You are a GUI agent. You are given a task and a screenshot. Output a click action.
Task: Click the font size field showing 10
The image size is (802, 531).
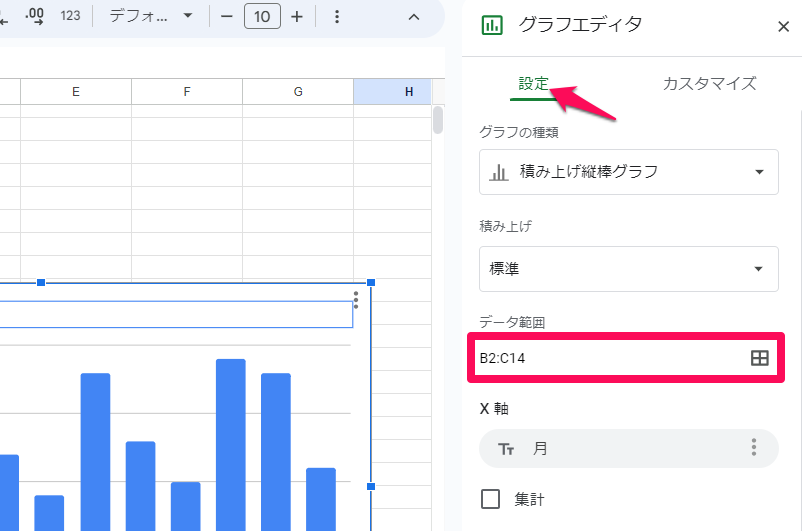point(262,17)
